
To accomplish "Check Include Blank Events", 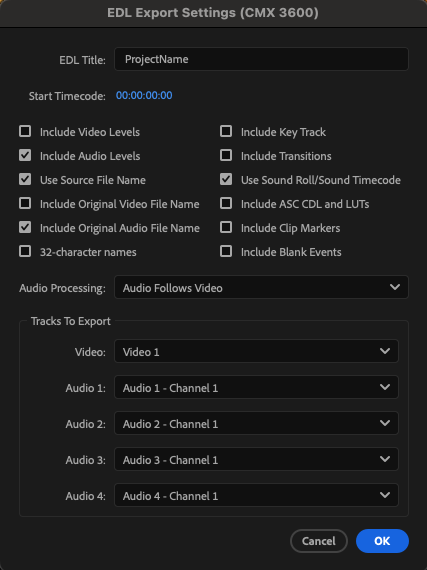I will click(226, 251).
